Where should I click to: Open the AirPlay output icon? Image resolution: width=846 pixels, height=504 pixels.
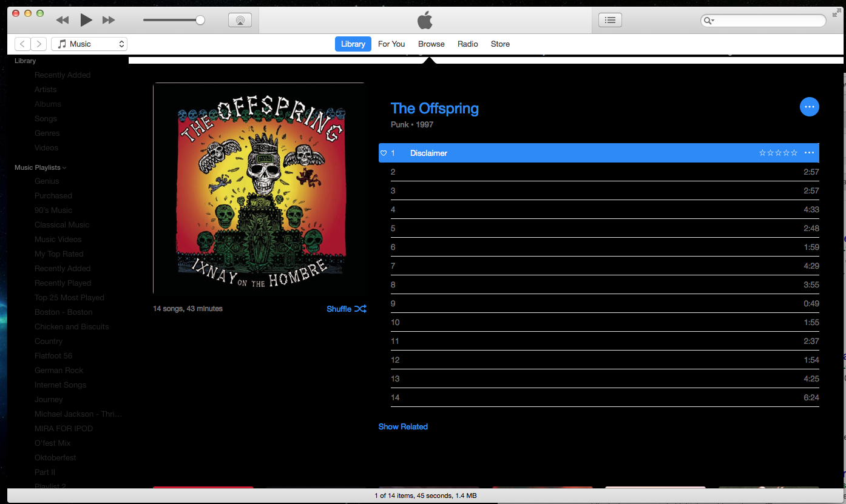point(240,20)
